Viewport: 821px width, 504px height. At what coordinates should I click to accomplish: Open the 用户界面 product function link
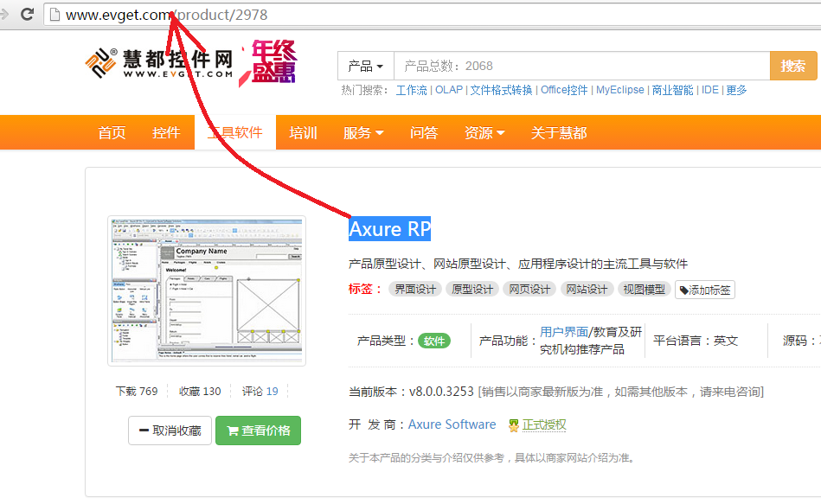point(564,332)
